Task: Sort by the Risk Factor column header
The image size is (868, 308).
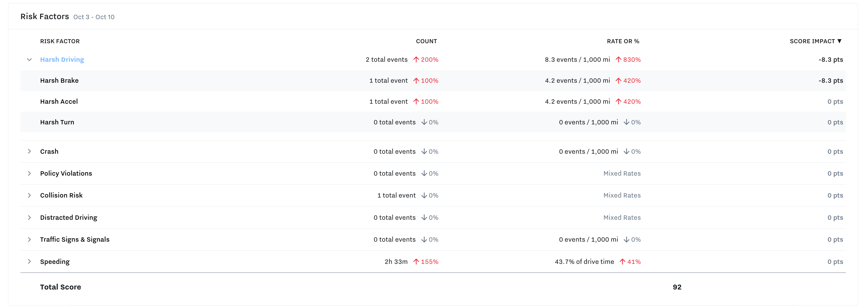Action: click(x=60, y=41)
